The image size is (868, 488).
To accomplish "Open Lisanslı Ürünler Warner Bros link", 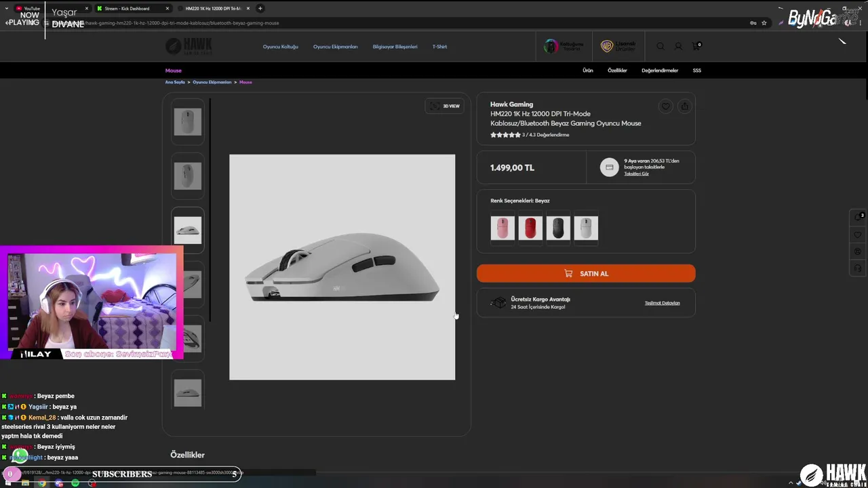I will point(618,46).
